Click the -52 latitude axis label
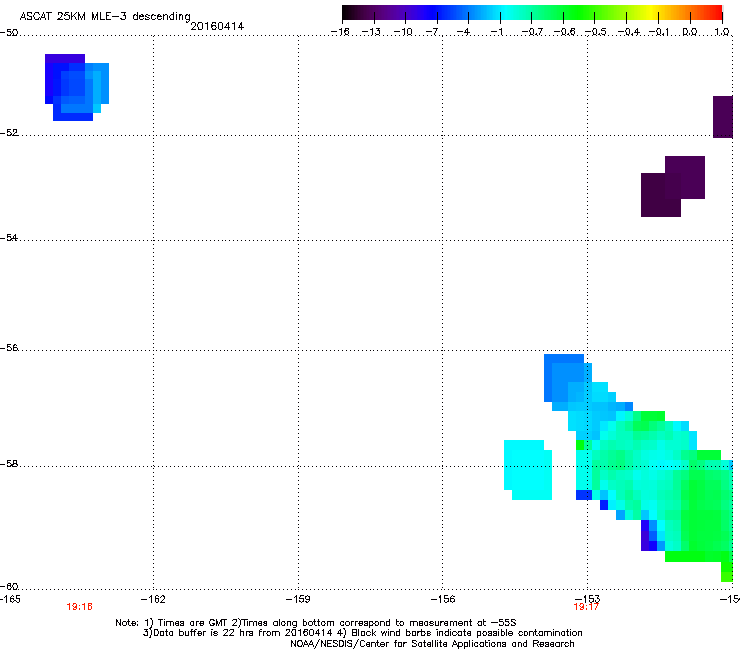Viewport: 740px width, 650px height. click(x=9, y=133)
